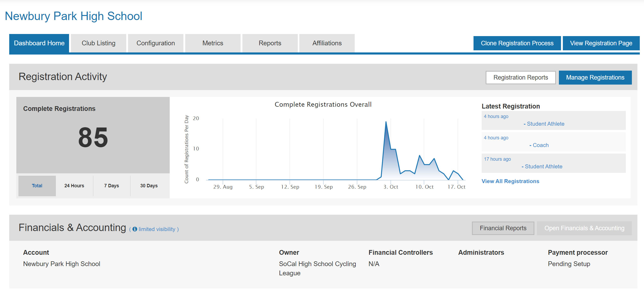Open the Club Listing tab
The height and width of the screenshot is (294, 644).
(x=99, y=43)
